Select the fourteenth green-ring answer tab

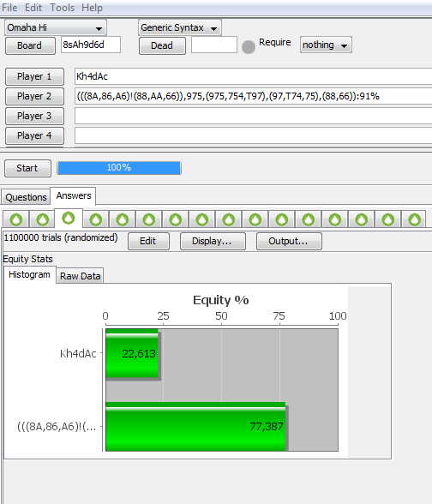pos(362,219)
